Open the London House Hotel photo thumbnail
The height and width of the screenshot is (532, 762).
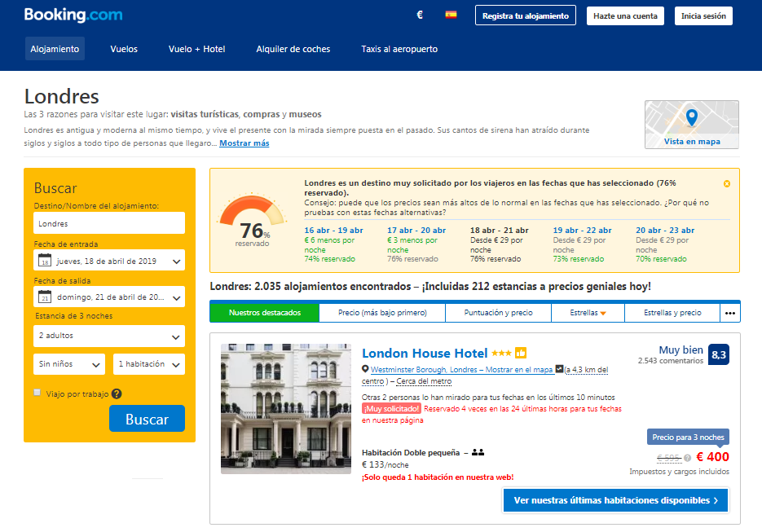tap(286, 408)
